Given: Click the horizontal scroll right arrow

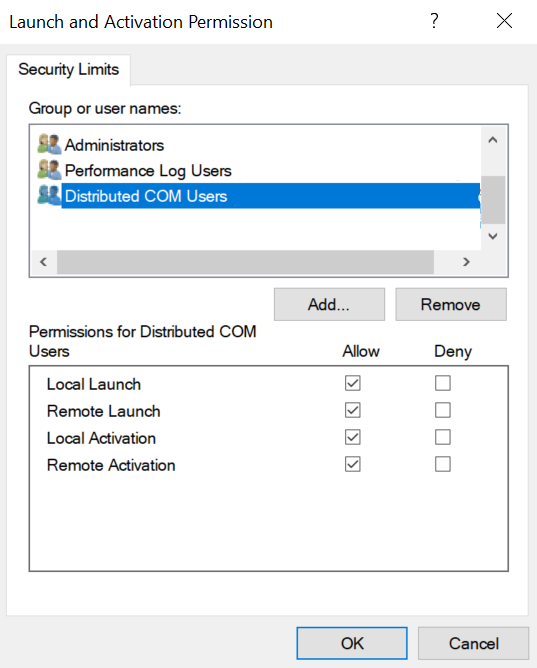Looking at the screenshot, I should tap(466, 262).
